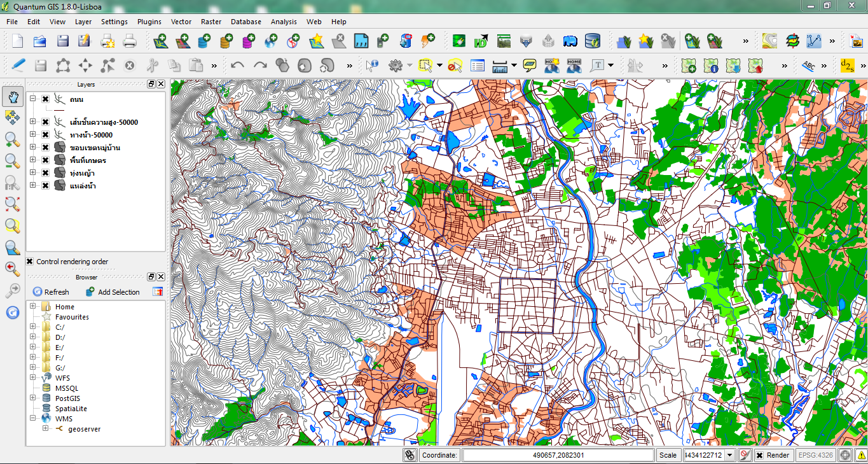This screenshot has width=868, height=464.
Task: Click the Add Selection button
Action: pyautogui.click(x=113, y=292)
